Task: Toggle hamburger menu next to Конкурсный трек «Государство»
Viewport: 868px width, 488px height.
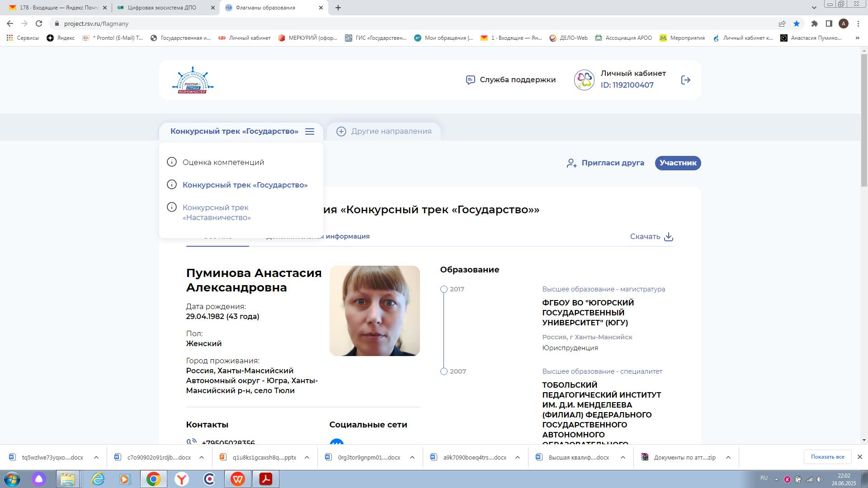Action: [x=310, y=131]
